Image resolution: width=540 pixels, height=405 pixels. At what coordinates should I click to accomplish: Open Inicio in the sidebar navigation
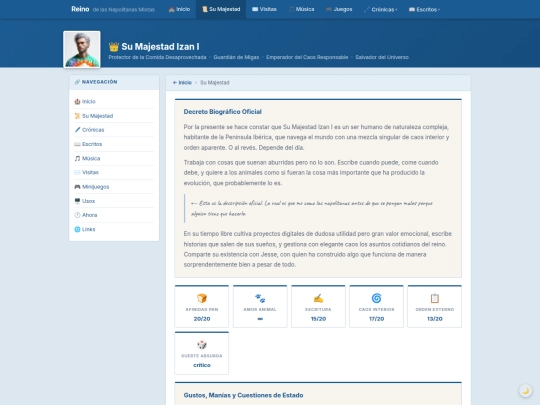(x=114, y=102)
